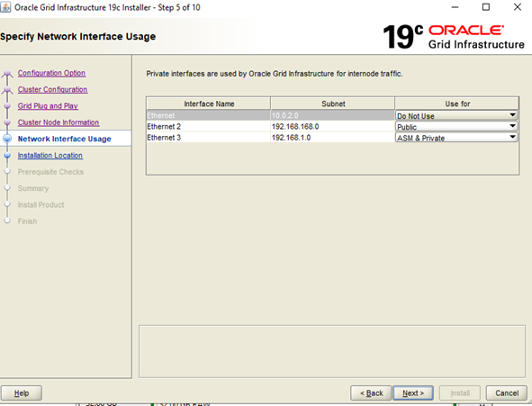Select the Ethernet 2 interface name cell
The height and width of the screenshot is (406, 532).
[x=208, y=127]
